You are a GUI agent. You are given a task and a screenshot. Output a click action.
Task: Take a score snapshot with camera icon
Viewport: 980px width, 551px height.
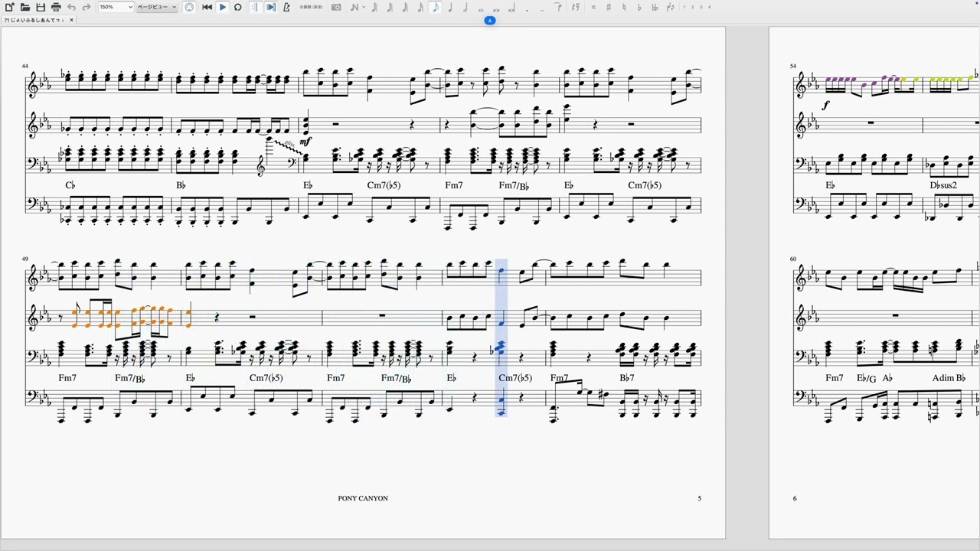[336, 7]
